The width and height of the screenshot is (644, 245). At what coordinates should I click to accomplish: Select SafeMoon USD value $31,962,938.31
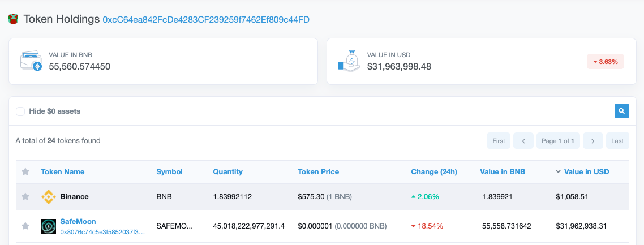581,226
